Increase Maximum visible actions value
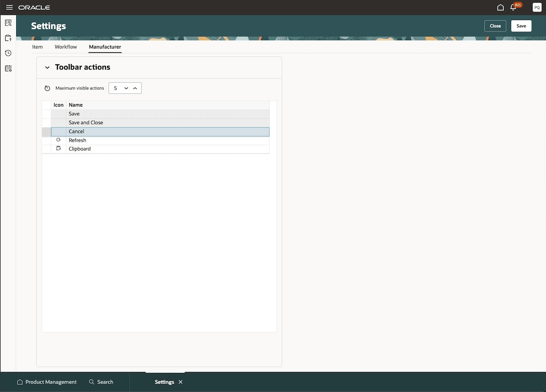 point(135,88)
